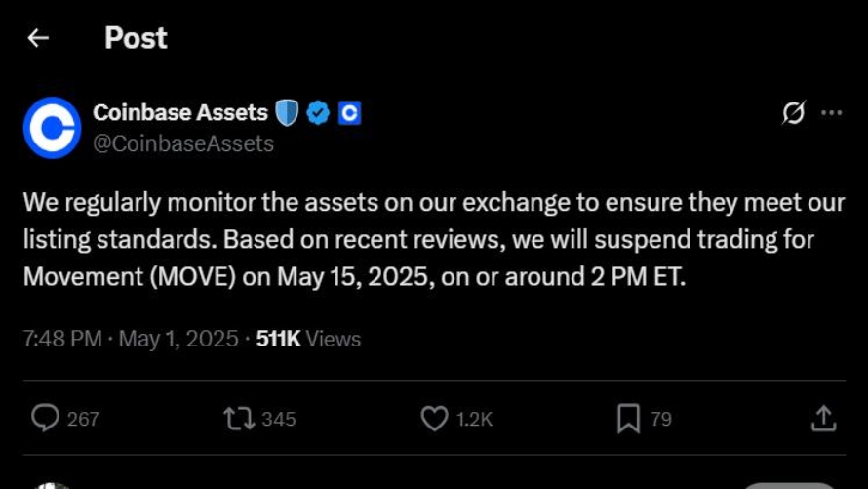Click the post text about Movement (MOVE)
The image size is (868, 489).
coord(434,239)
